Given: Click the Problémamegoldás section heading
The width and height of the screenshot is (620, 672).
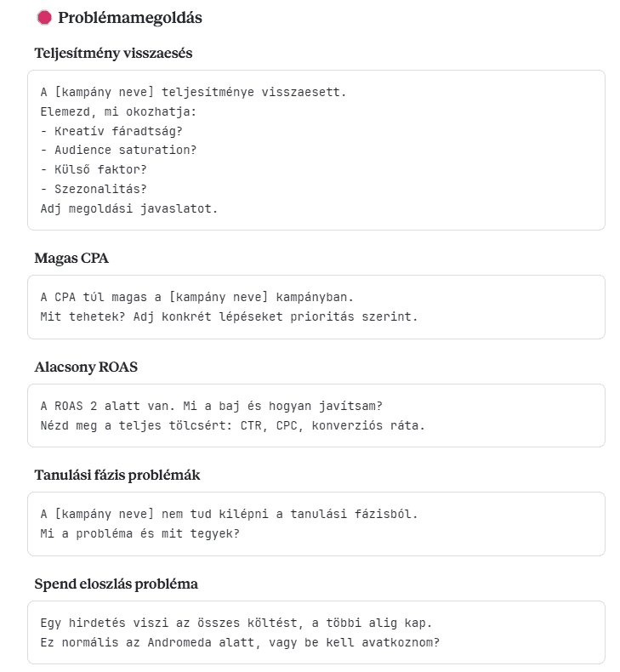Looking at the screenshot, I should coord(130,17).
